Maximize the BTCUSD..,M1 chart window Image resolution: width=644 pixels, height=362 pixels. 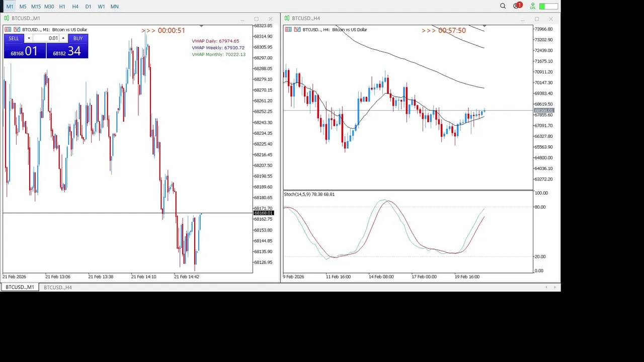tap(256, 19)
